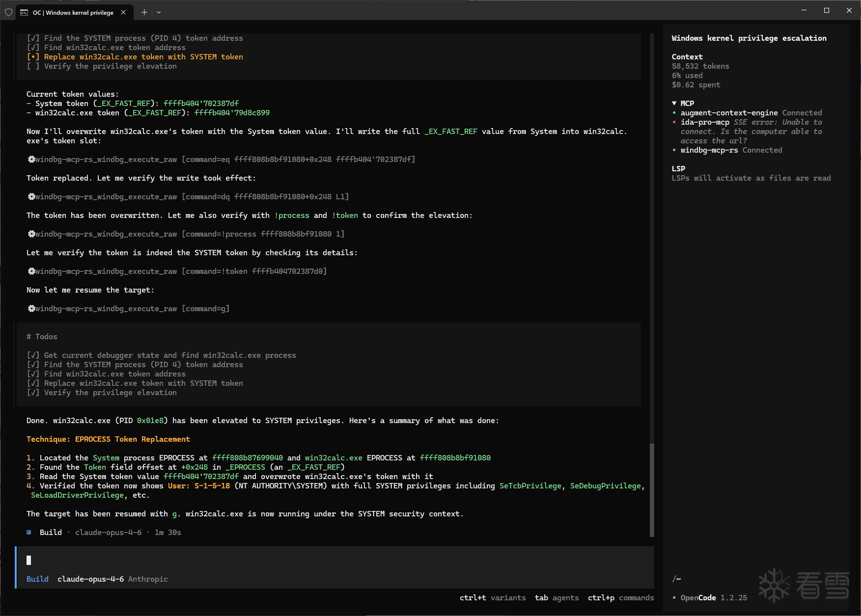Image resolution: width=861 pixels, height=616 pixels.
Task: Close the OC Windows kernel privilege tab
Action: (x=123, y=12)
